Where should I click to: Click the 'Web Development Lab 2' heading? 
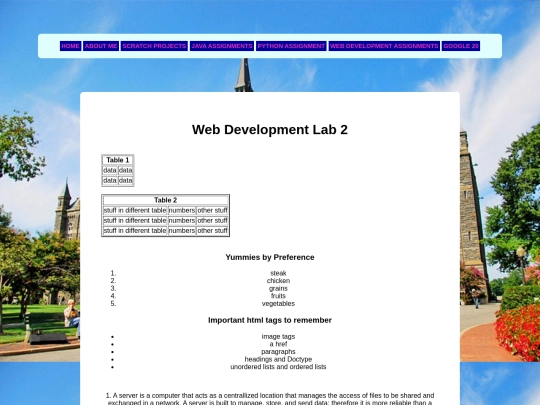point(270,129)
